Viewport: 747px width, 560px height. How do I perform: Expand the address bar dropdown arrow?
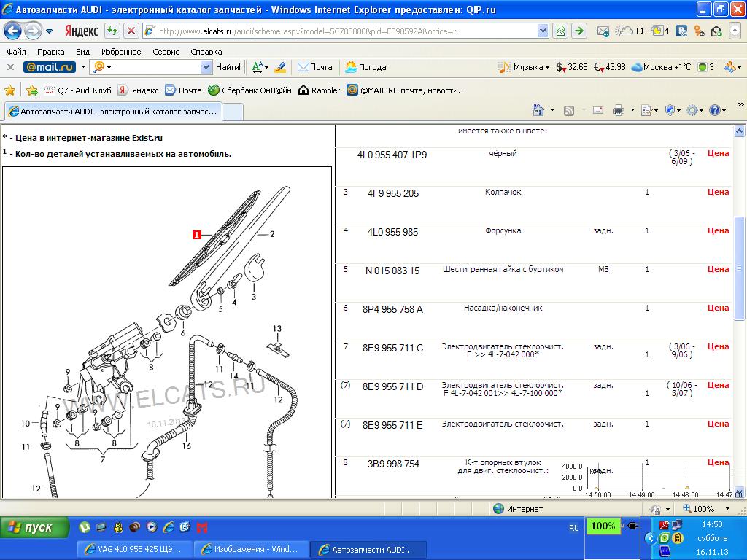(x=543, y=31)
